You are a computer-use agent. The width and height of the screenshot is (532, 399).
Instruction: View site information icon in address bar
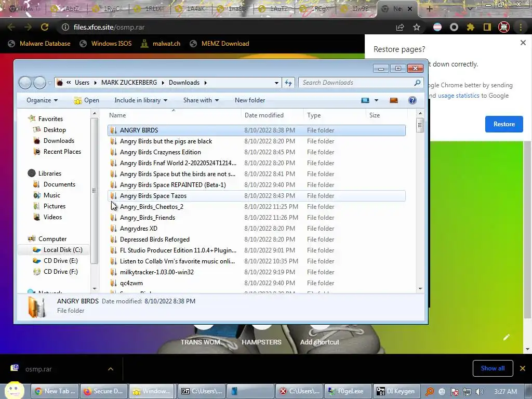[65, 27]
